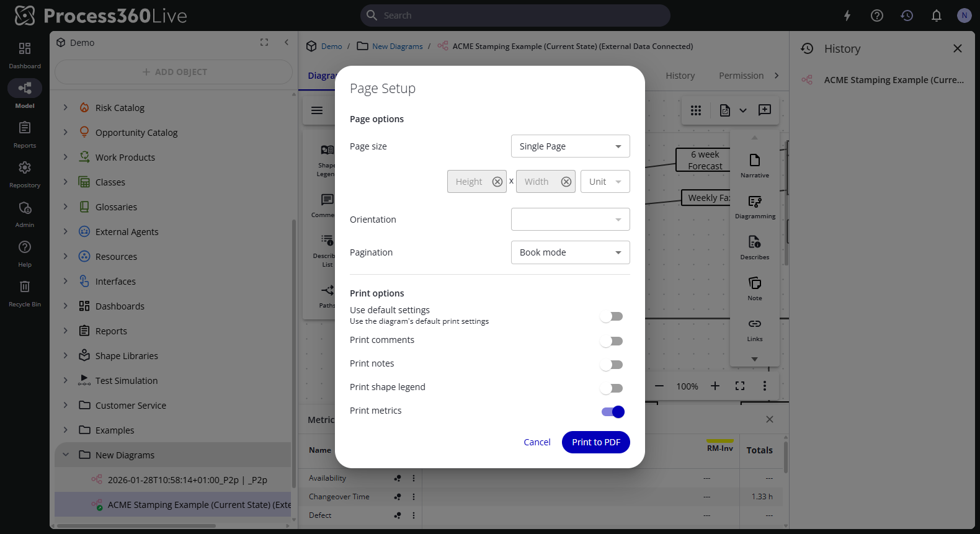Toggle Print comments switch
The height and width of the screenshot is (534, 980).
click(x=612, y=341)
